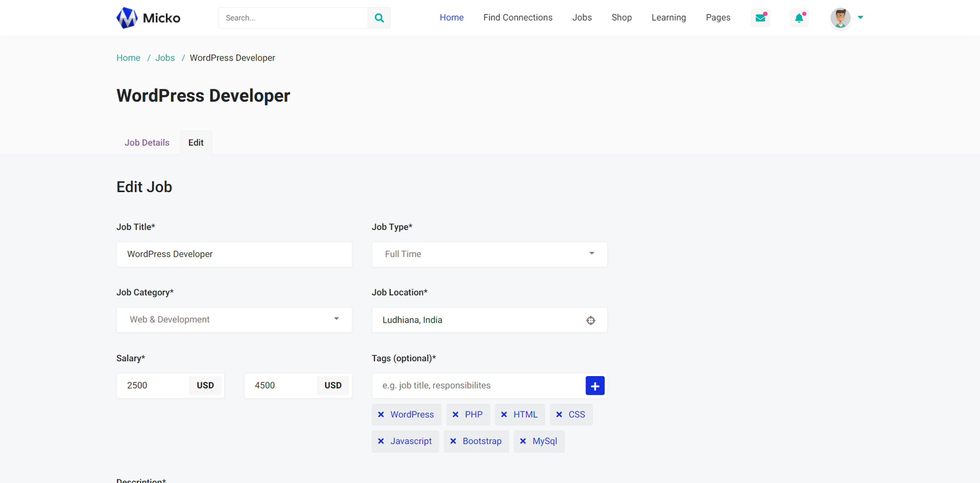Remove the WordPress tag
The height and width of the screenshot is (483, 980).
(381, 415)
